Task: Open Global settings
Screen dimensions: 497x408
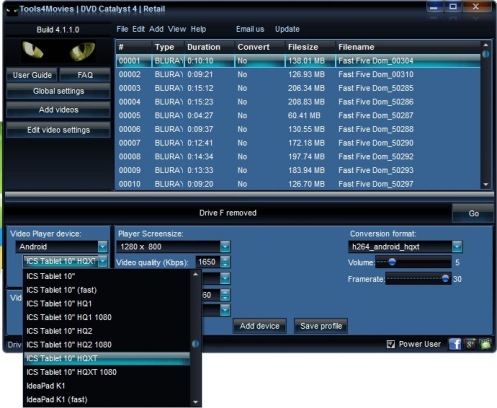Action: (x=58, y=91)
